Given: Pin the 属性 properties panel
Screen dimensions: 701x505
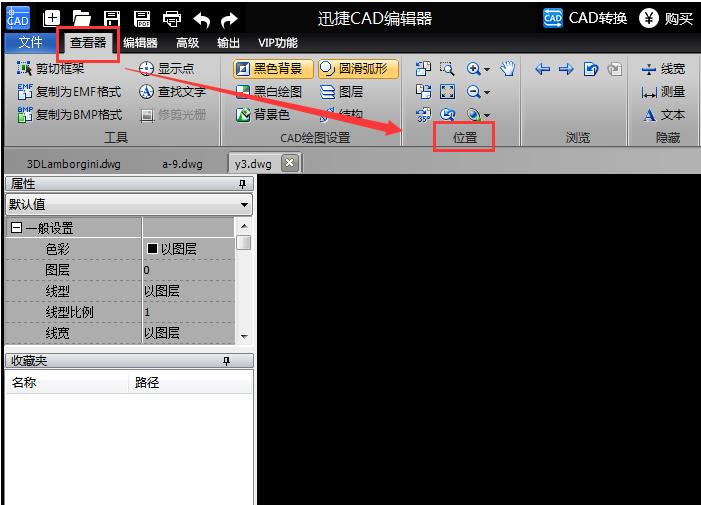Looking at the screenshot, I should [x=242, y=184].
